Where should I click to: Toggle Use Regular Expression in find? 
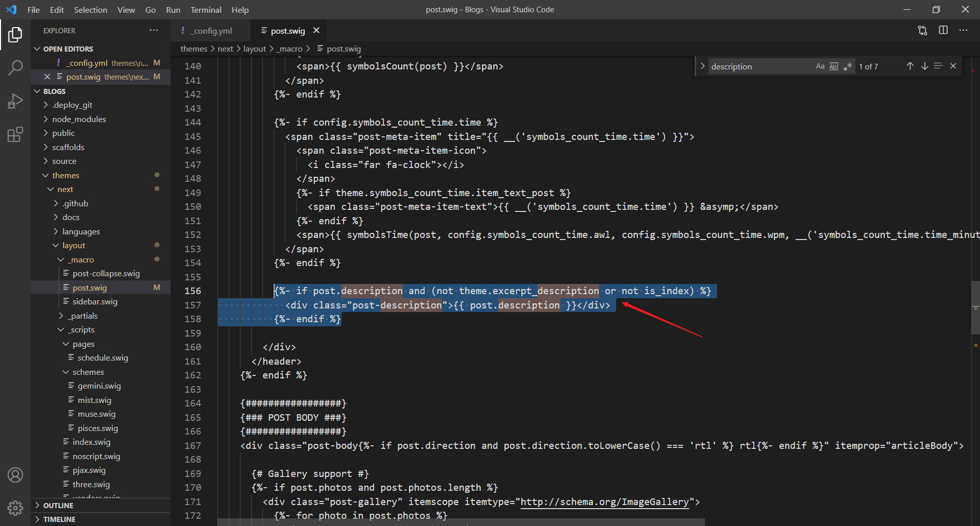tap(848, 66)
